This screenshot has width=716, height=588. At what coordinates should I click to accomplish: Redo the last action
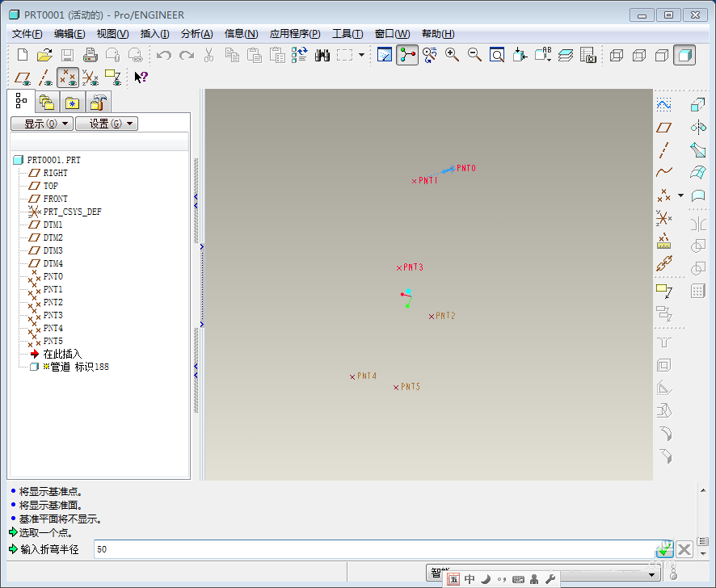(x=187, y=55)
